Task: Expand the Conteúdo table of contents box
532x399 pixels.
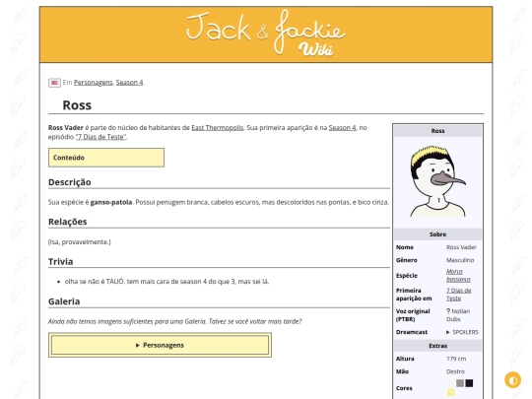Action: click(106, 158)
